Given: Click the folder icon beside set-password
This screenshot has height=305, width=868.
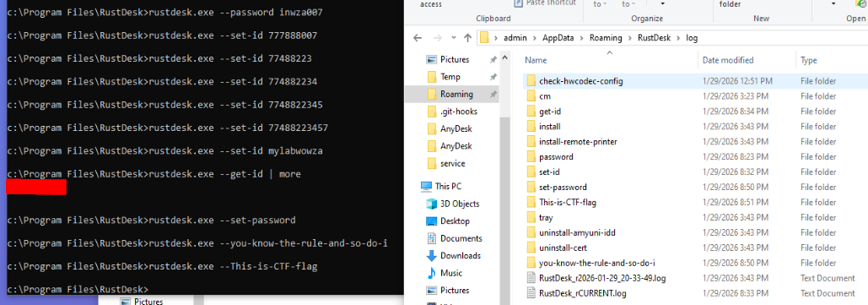Looking at the screenshot, I should click(531, 187).
